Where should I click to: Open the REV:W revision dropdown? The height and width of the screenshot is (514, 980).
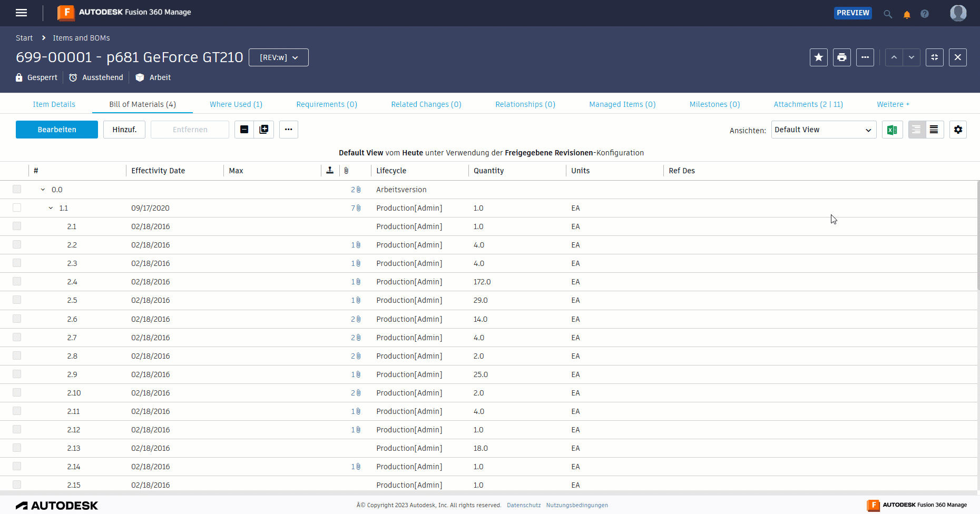(x=278, y=57)
